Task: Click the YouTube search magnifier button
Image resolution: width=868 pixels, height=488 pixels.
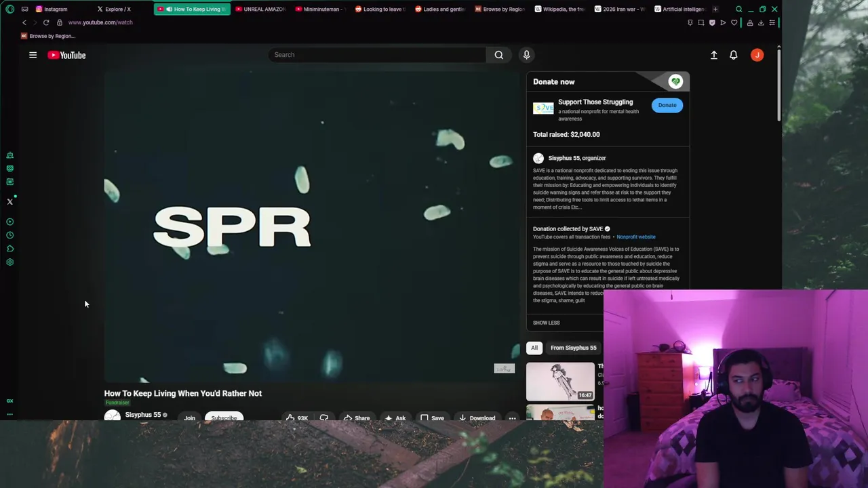Action: [499, 55]
